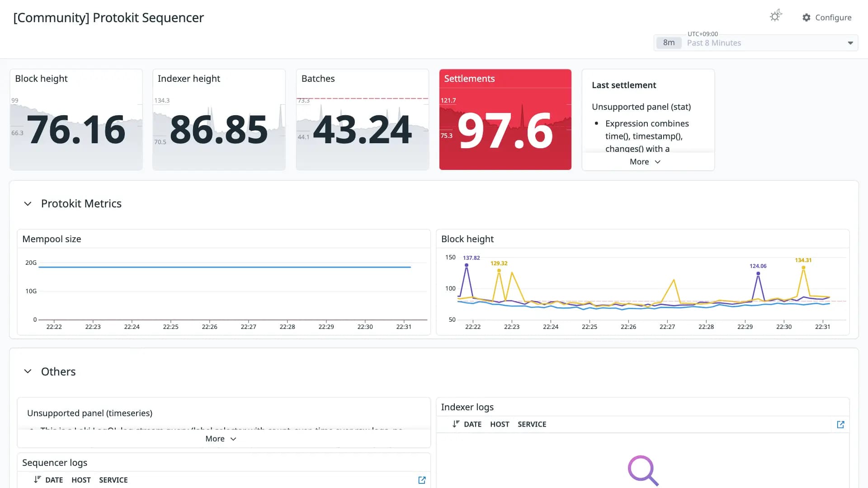Viewport: 868px width, 488px height.
Task: Open the Configure settings
Action: pos(827,17)
